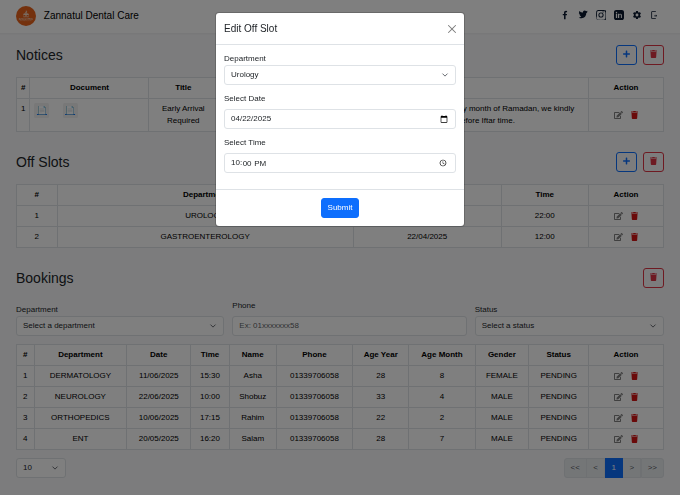This screenshot has width=680, height=495.
Task: Click the ORTHOPEDICS cell in Bookings
Action: pos(80,418)
